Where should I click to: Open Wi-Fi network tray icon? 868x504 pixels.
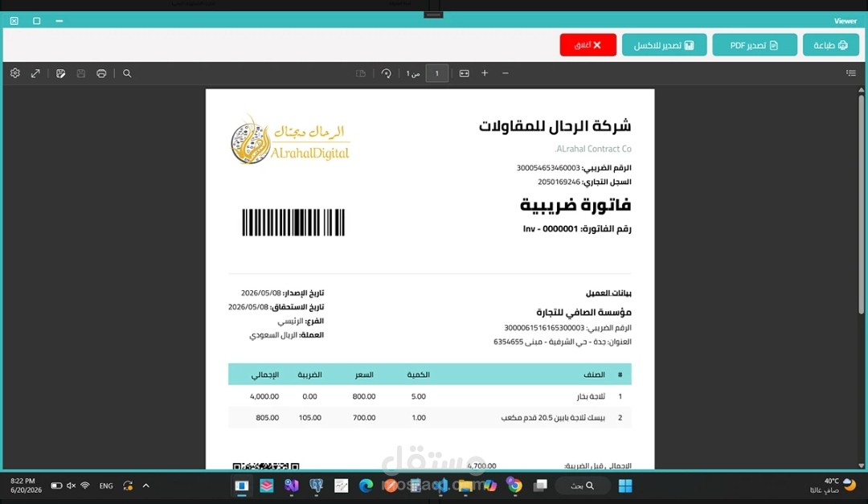(x=85, y=486)
